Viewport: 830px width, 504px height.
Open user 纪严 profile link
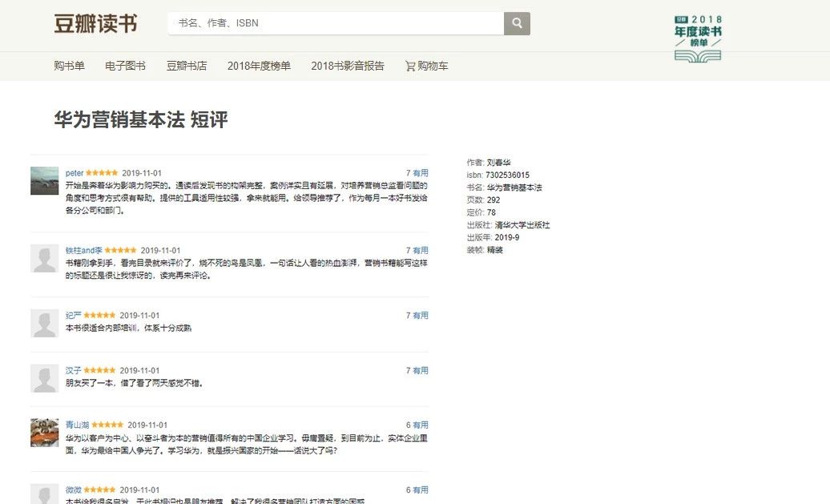74,316
